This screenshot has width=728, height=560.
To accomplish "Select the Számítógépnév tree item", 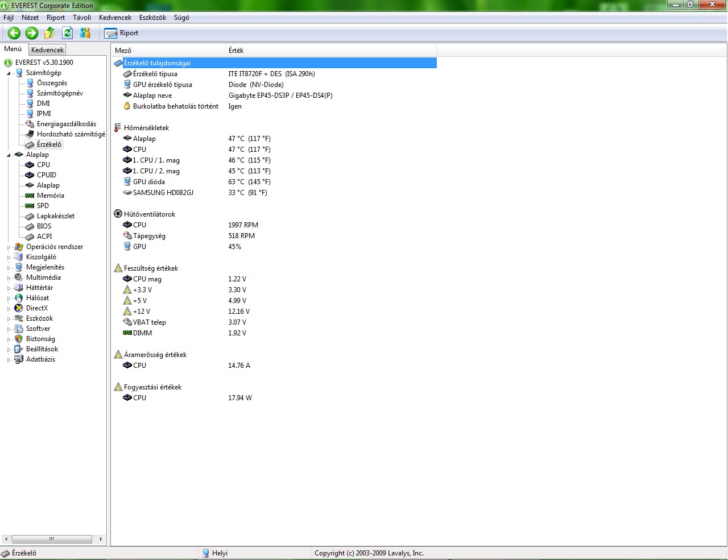I will [60, 93].
